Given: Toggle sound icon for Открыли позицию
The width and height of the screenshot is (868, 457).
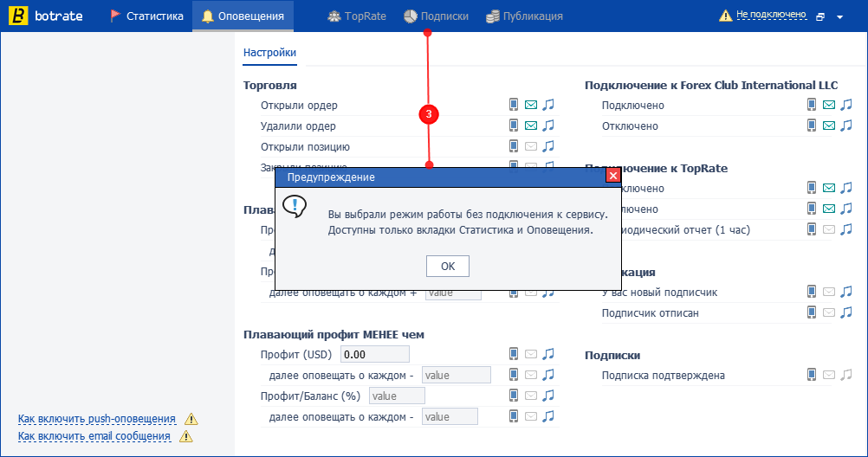Looking at the screenshot, I should point(548,146).
